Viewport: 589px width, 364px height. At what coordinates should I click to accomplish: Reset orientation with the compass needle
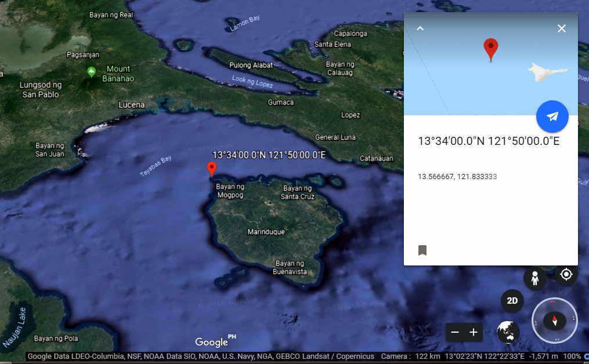555,319
